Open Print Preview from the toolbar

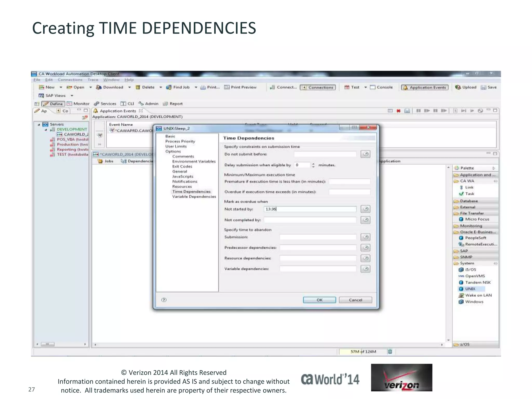240,87
